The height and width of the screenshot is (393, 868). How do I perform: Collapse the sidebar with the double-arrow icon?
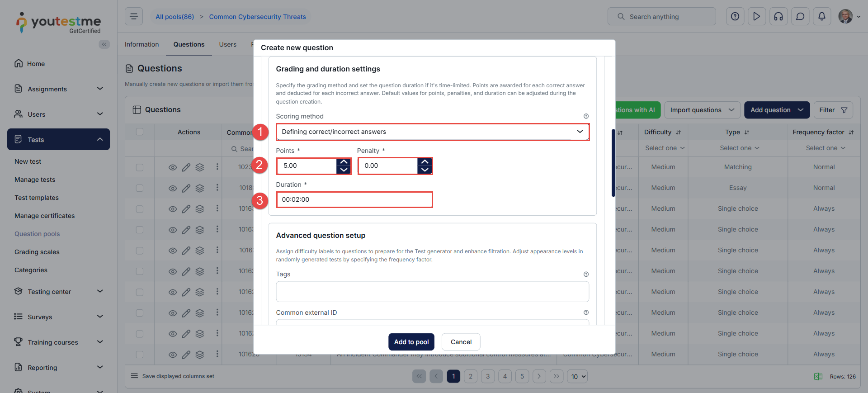(x=104, y=44)
